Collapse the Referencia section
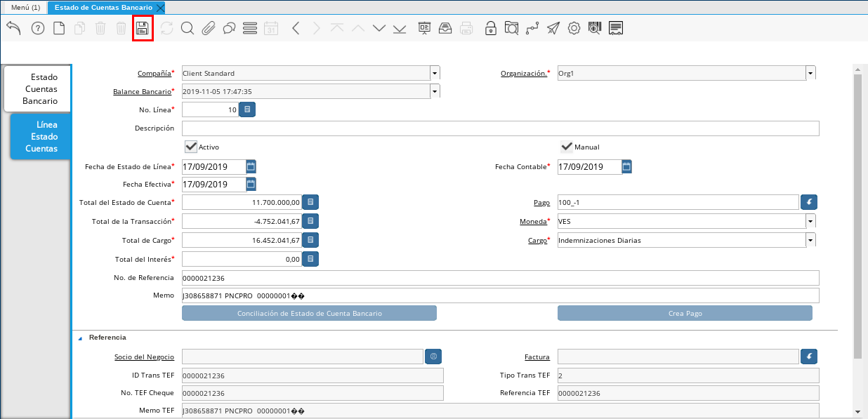This screenshot has width=868, height=419. tap(80, 338)
